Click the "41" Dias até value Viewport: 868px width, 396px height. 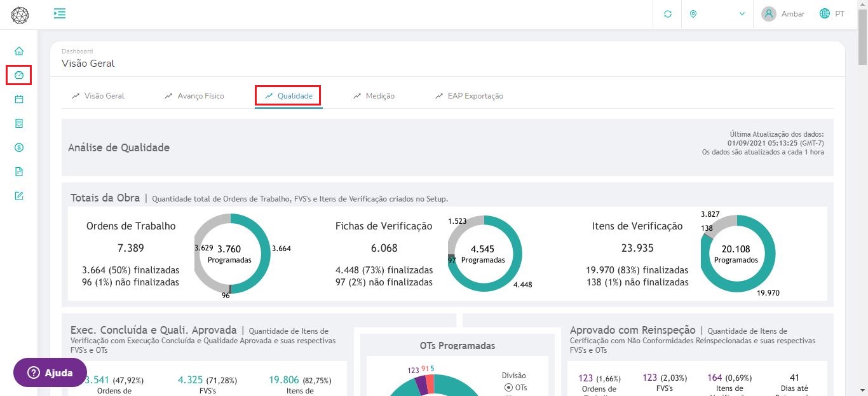(x=794, y=378)
